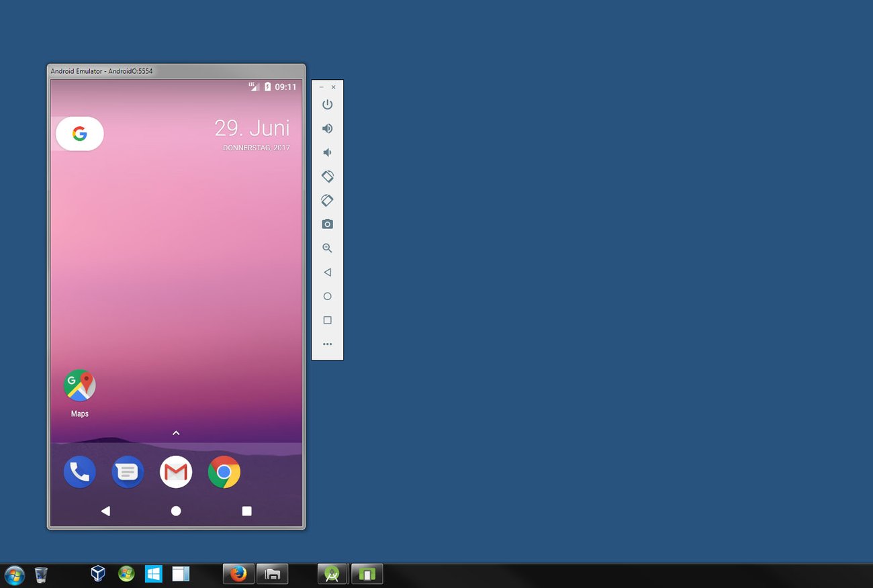873x588 pixels.
Task: Take a screenshot with camera icon
Action: [327, 224]
